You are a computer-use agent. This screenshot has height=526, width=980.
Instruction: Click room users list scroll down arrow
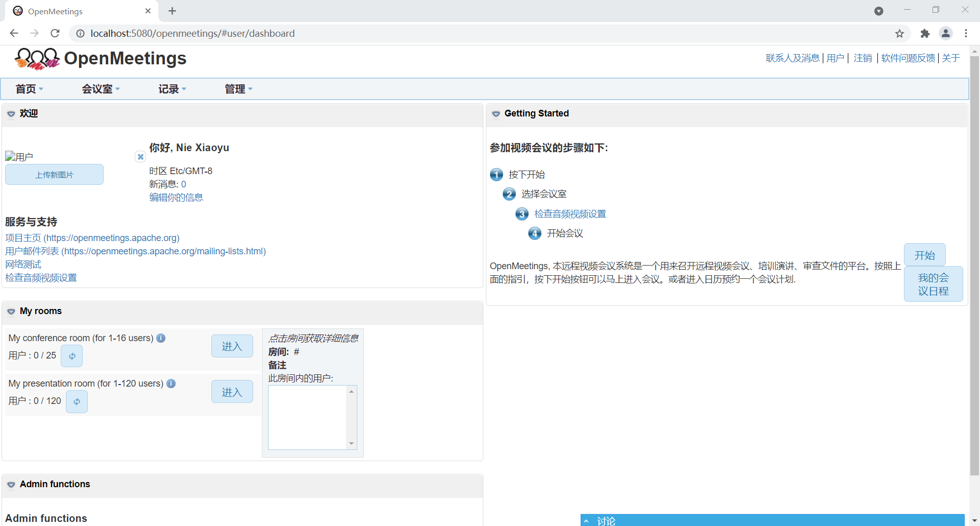click(351, 444)
